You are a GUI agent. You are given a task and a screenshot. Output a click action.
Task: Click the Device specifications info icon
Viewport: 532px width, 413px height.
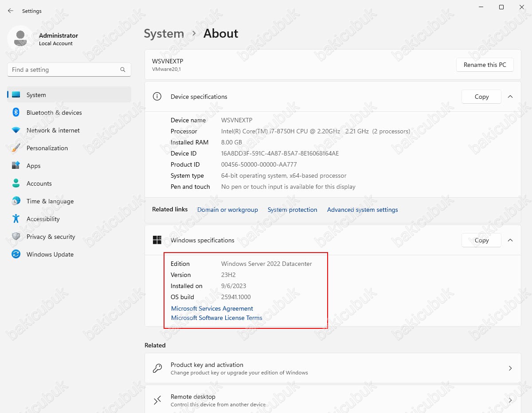[x=157, y=97]
